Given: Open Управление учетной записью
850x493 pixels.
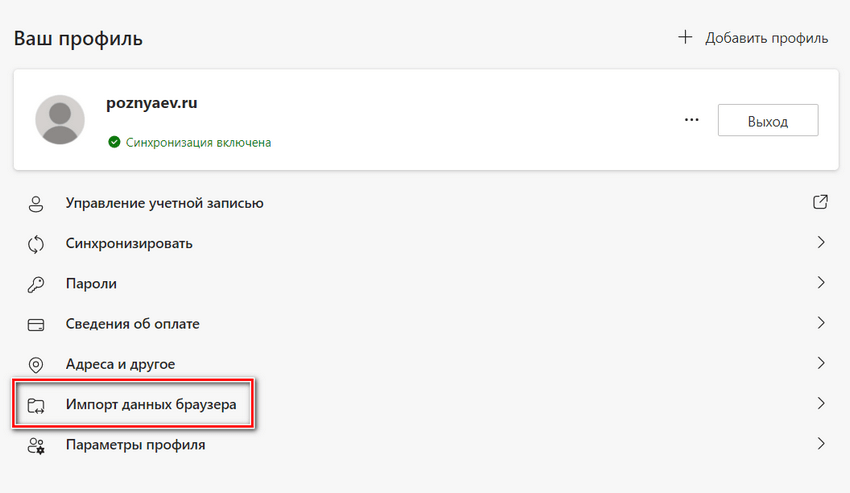Looking at the screenshot, I should 164,204.
